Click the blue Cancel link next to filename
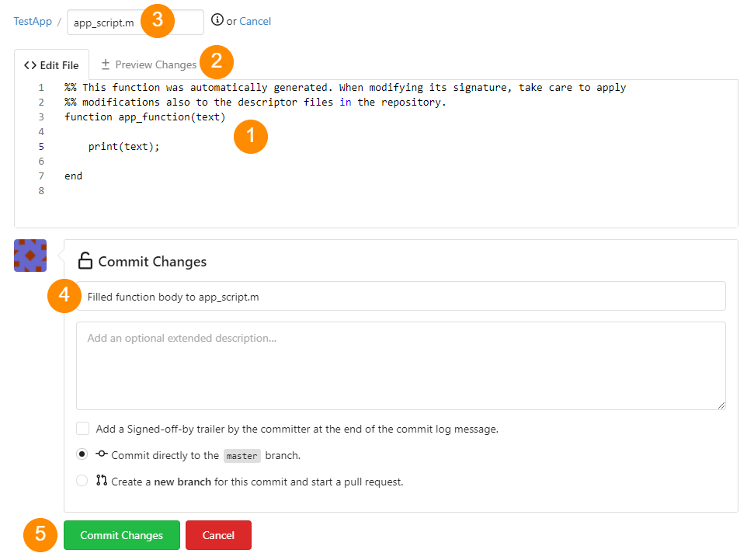The height and width of the screenshot is (560, 754). pos(255,21)
